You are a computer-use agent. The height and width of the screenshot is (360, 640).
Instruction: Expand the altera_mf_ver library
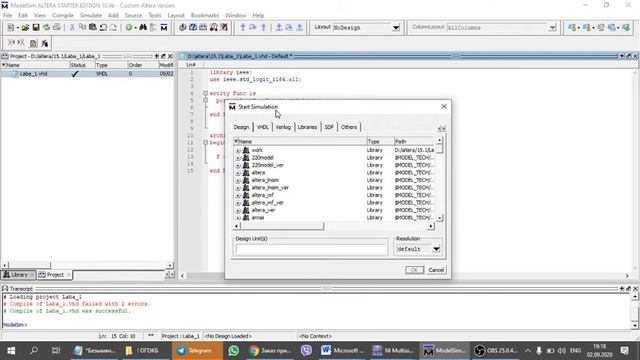tap(238, 203)
